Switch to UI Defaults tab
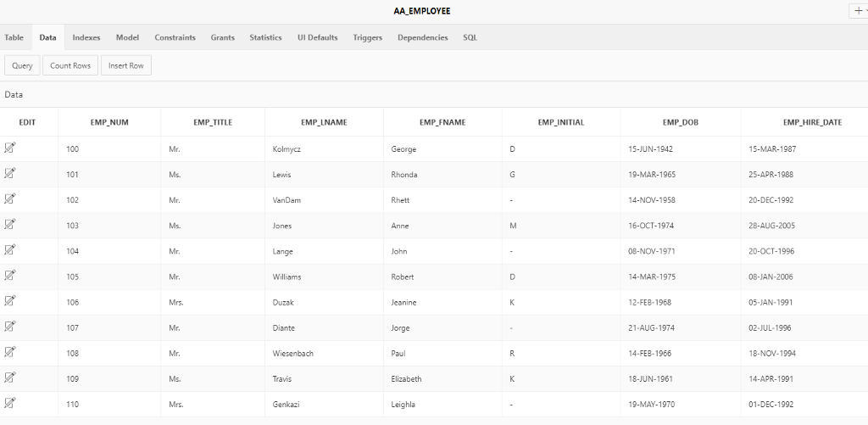This screenshot has height=425, width=868. (x=317, y=37)
